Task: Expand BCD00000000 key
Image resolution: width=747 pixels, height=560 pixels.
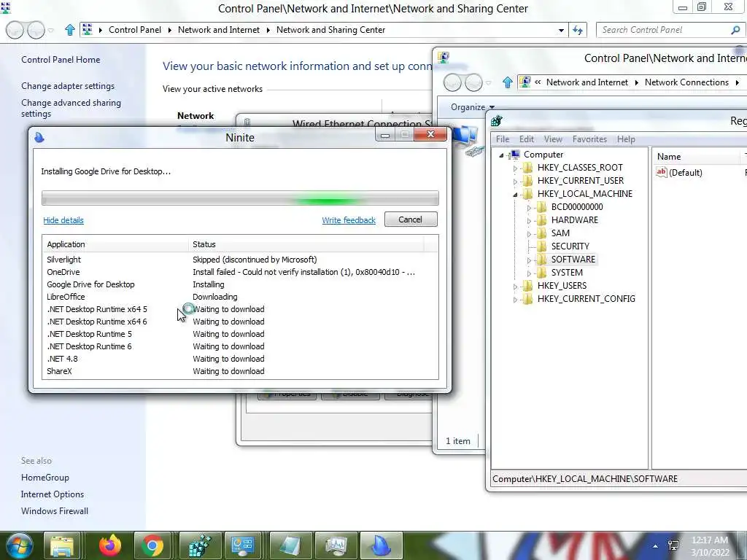Action: pos(529,208)
